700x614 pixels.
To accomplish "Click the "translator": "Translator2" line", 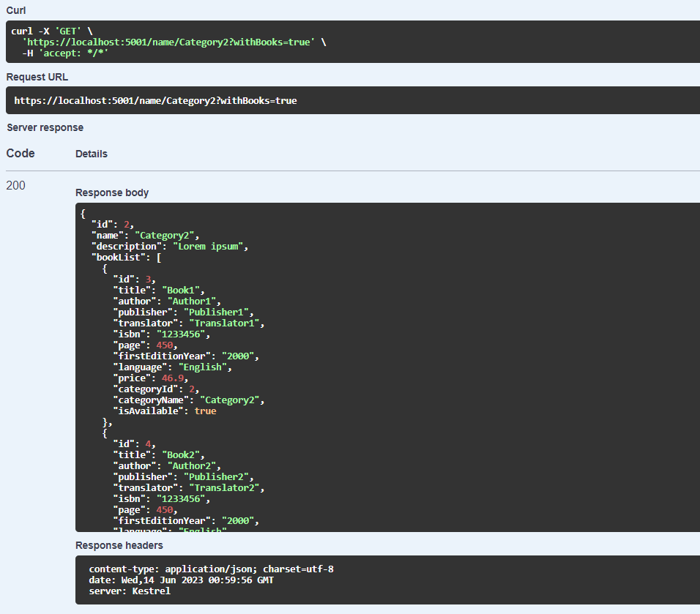I will point(189,487).
